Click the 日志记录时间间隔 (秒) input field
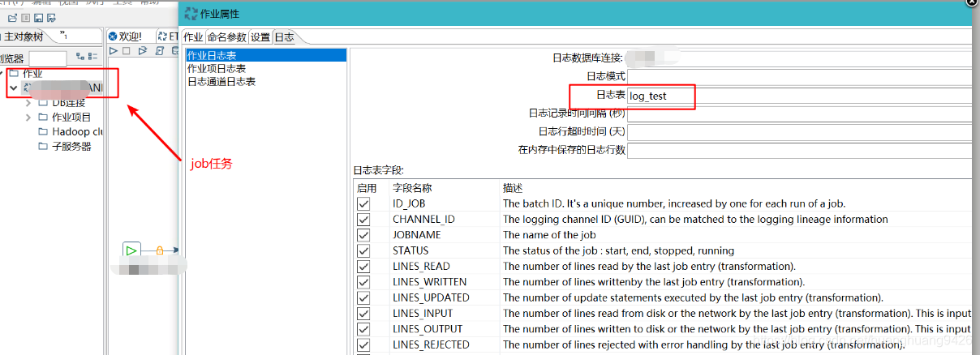The height and width of the screenshot is (355, 980). [799, 113]
